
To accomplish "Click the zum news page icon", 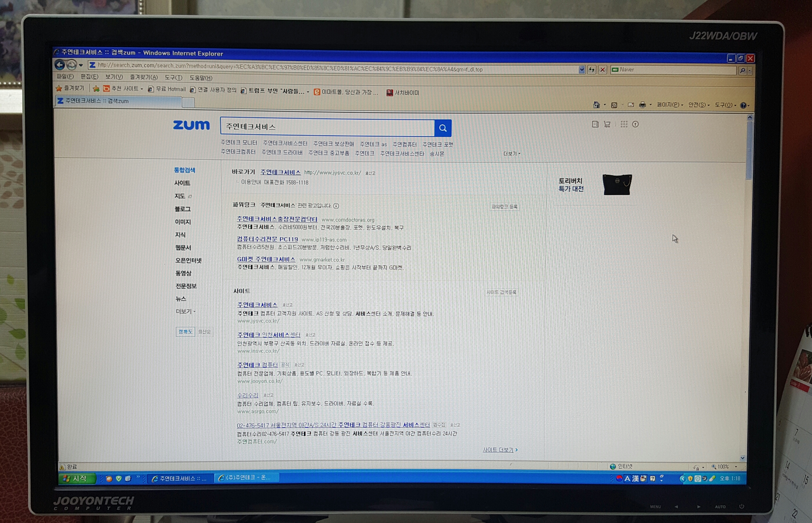I will [x=595, y=124].
